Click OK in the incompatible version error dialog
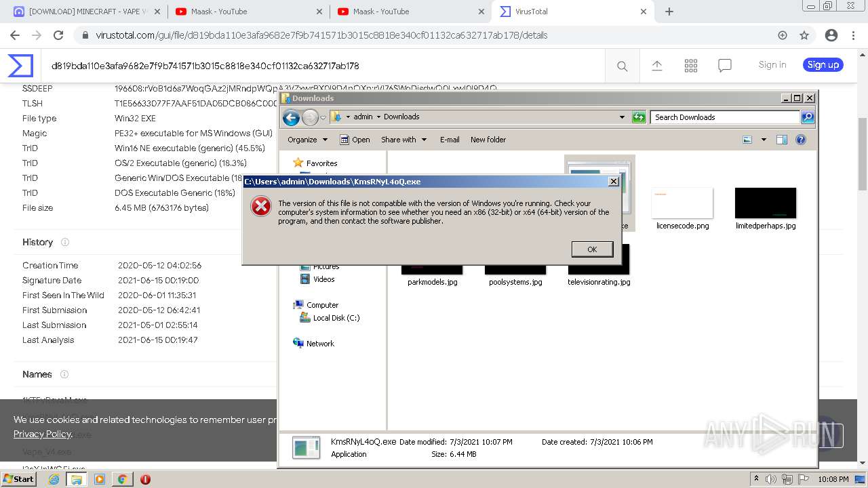 click(592, 249)
